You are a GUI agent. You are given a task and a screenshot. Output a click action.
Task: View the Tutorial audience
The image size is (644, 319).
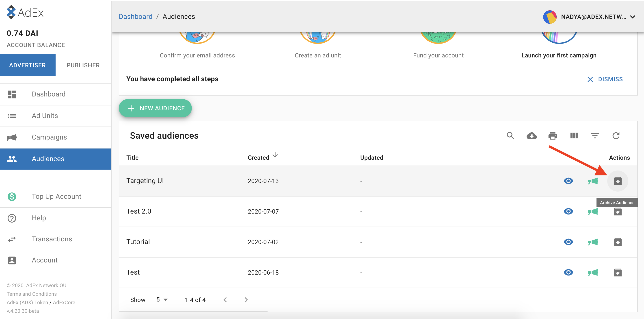(x=568, y=242)
